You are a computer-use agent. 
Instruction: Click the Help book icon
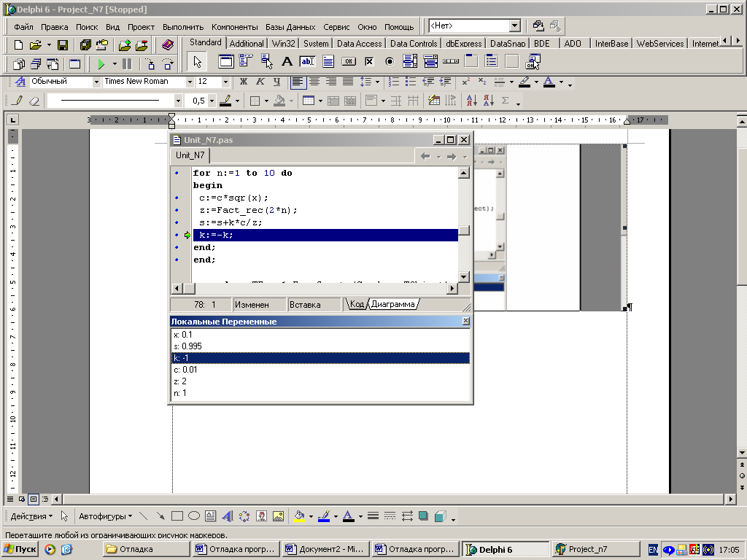coord(168,45)
